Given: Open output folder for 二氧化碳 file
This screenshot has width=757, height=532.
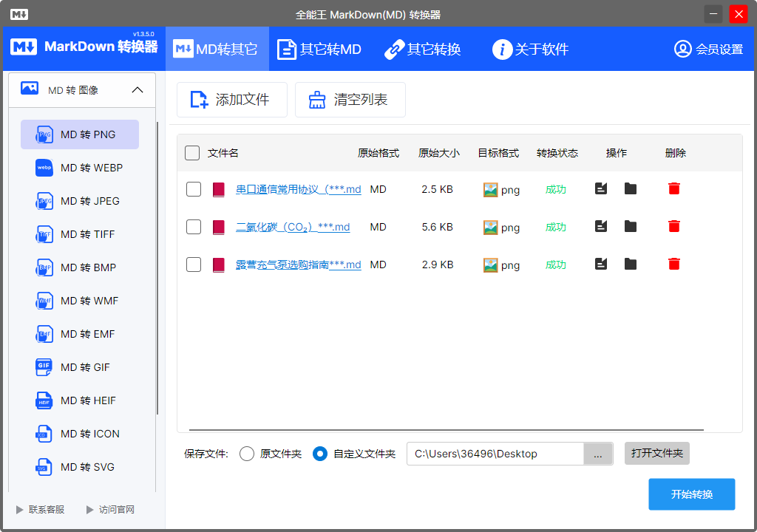Looking at the screenshot, I should [631, 226].
